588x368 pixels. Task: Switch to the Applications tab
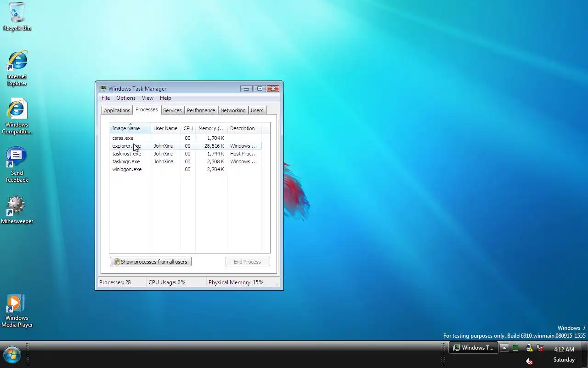point(117,110)
